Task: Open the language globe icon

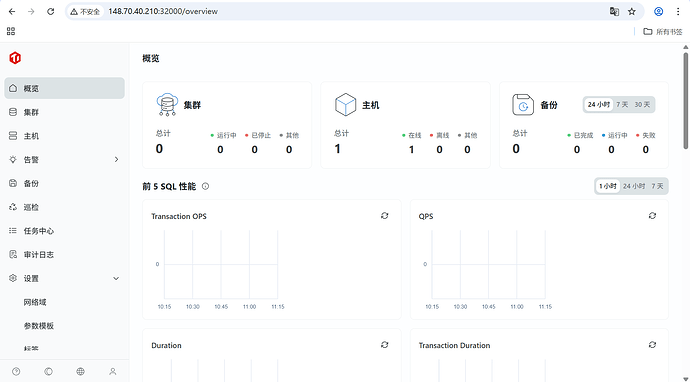Action: pos(81,372)
